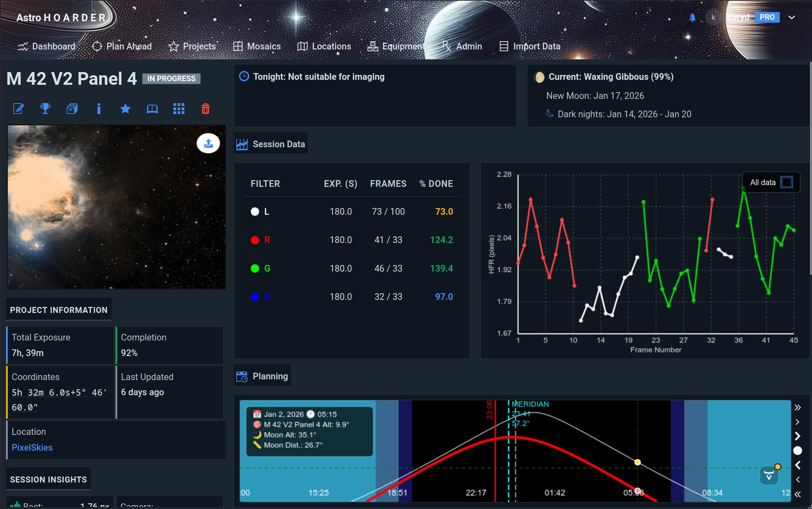The width and height of the screenshot is (812, 509).
Task: Click the white circle reset button by the planning chart
Action: click(798, 450)
